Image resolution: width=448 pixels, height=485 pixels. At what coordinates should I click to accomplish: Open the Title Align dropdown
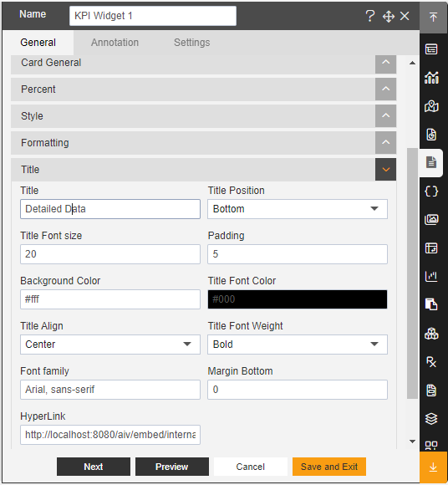[x=110, y=345]
